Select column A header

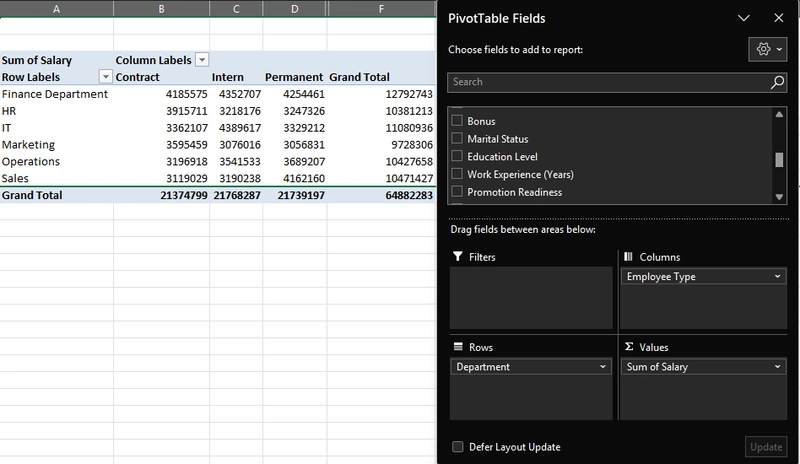pyautogui.click(x=56, y=9)
